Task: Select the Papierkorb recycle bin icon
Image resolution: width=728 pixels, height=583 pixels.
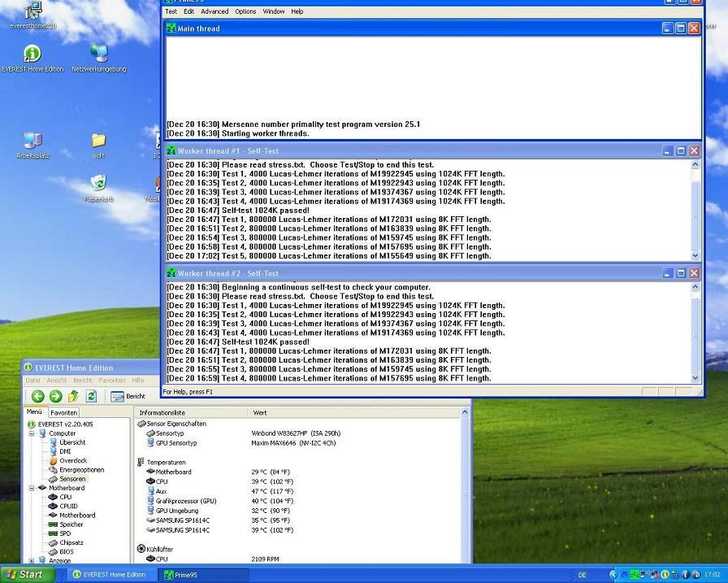Action: [x=98, y=188]
